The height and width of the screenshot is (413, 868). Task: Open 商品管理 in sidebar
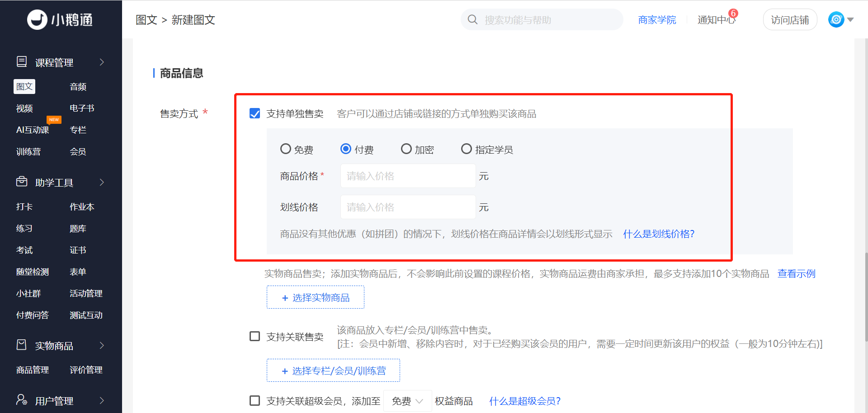[x=33, y=370]
